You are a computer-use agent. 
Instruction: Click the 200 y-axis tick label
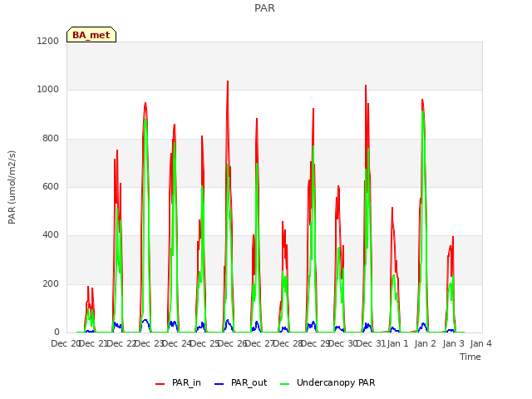click(x=51, y=283)
